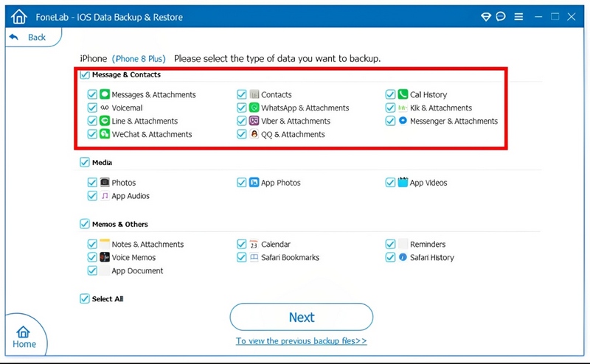Image resolution: width=590 pixels, height=364 pixels.
Task: Go to Home in bottom-left corner
Action: tap(24, 337)
